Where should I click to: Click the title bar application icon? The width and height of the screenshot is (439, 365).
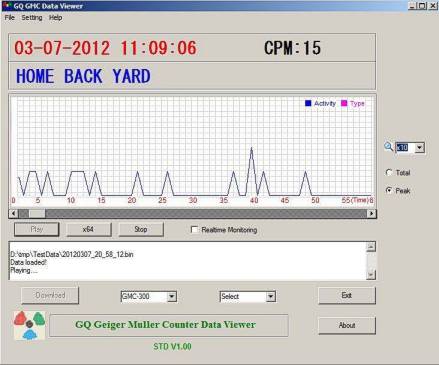tap(7, 6)
